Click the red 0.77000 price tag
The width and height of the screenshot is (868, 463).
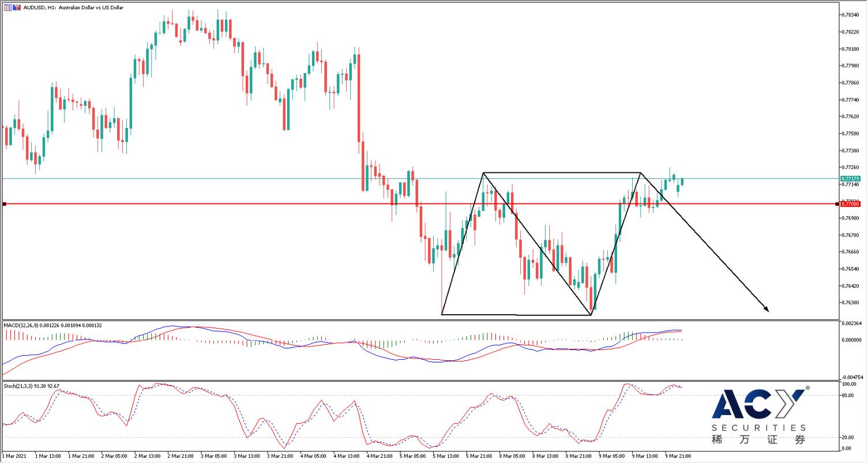pos(850,204)
